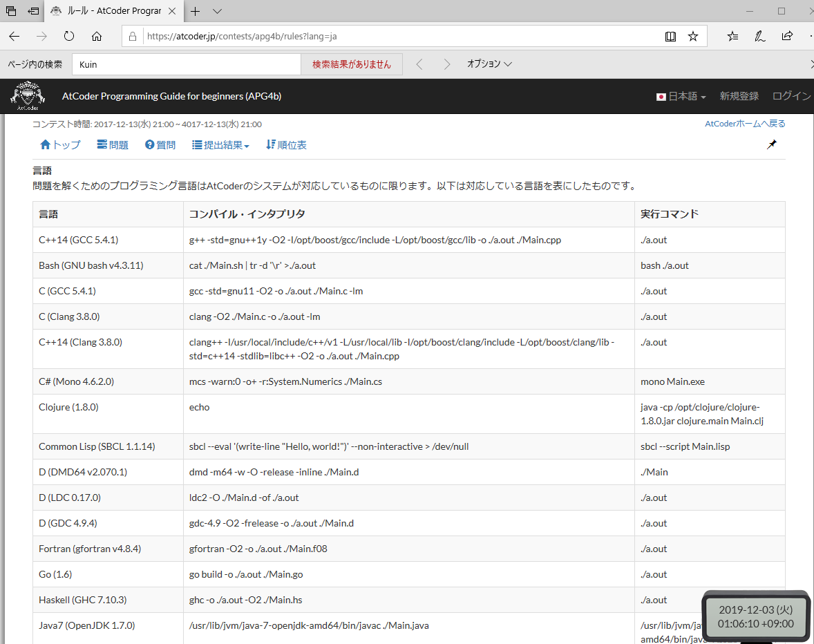
Task: Open the 日本語 language dropdown
Action: 681,97
